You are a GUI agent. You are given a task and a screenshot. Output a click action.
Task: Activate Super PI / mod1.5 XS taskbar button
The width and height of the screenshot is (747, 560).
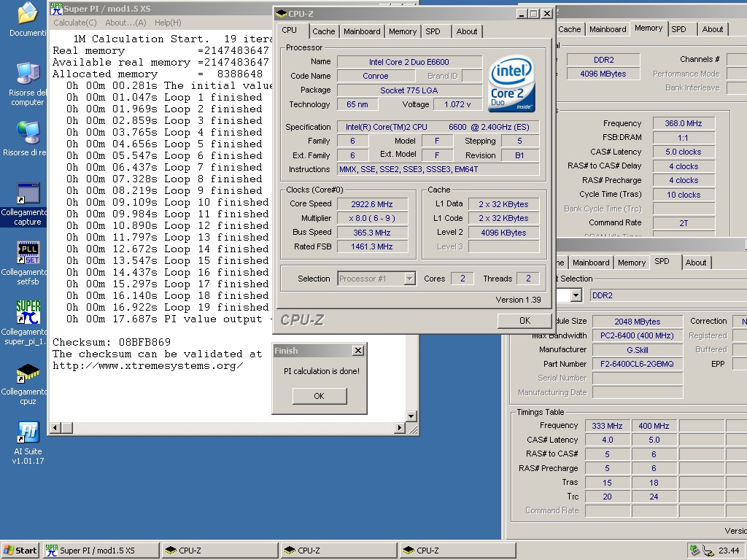click(x=101, y=551)
